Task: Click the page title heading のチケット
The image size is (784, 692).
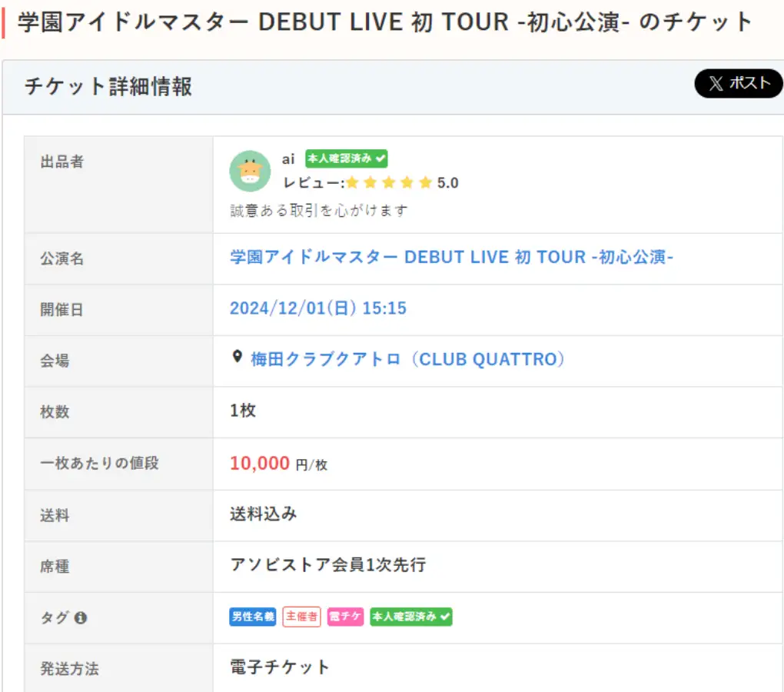Action: pyautogui.click(x=384, y=22)
